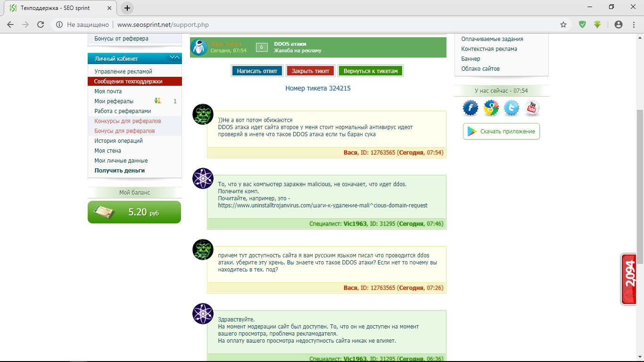Image resolution: width=644 pixels, height=362 pixels.
Task: Click the message count badge 6
Action: (x=262, y=47)
